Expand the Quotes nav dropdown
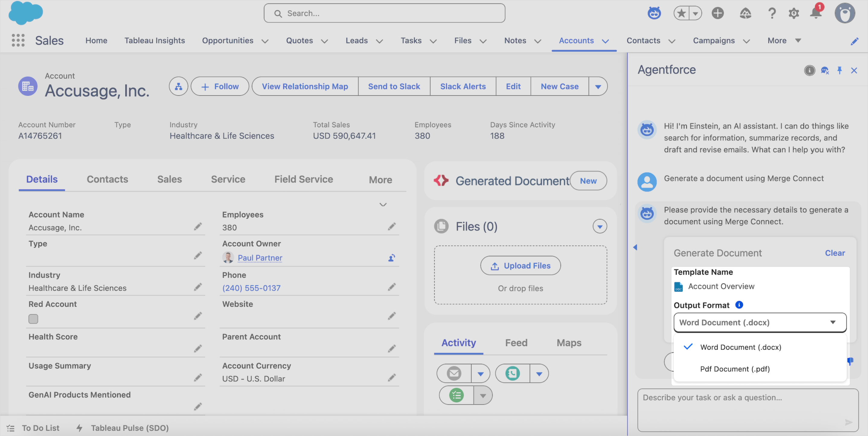The image size is (868, 436). point(325,41)
